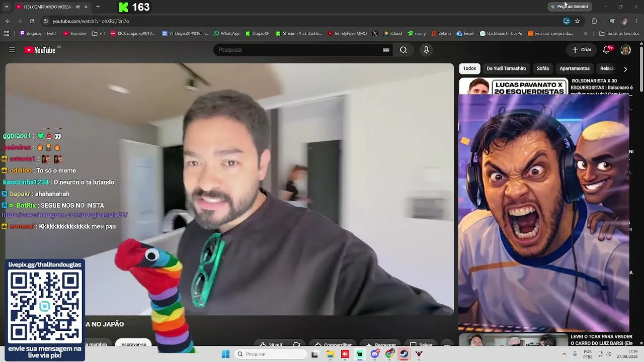Click the site info icon in address bar
Image resolution: width=644 pixels, height=362 pixels.
(46, 21)
